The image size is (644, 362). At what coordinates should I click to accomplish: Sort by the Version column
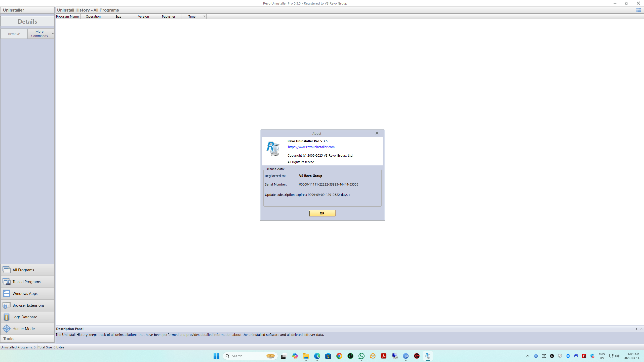click(x=143, y=16)
